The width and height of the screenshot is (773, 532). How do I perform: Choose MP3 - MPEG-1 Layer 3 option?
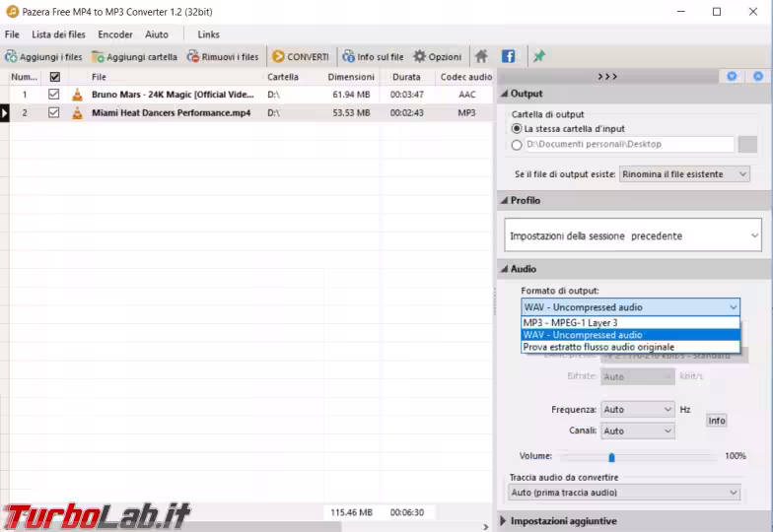631,323
